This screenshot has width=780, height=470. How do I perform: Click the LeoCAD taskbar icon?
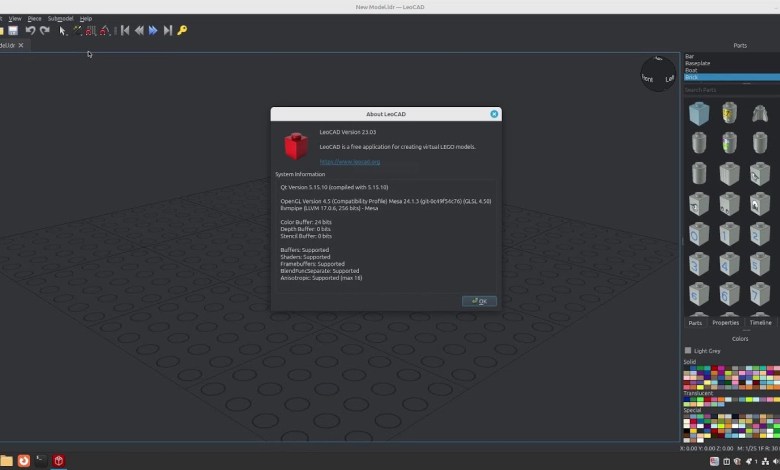pos(59,461)
